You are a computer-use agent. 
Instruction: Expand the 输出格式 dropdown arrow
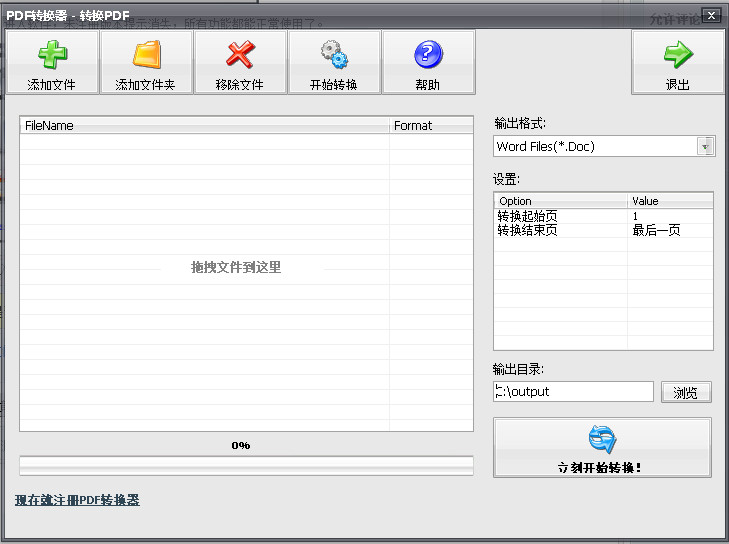[706, 146]
